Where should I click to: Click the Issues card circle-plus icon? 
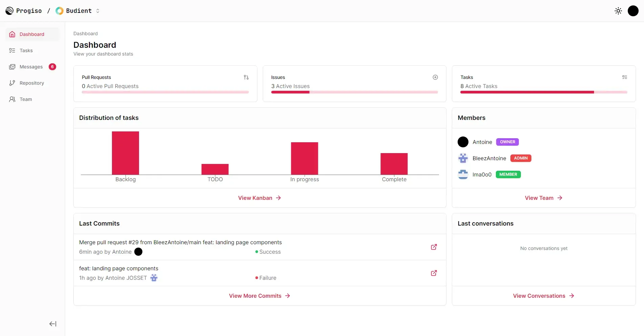[x=435, y=77]
